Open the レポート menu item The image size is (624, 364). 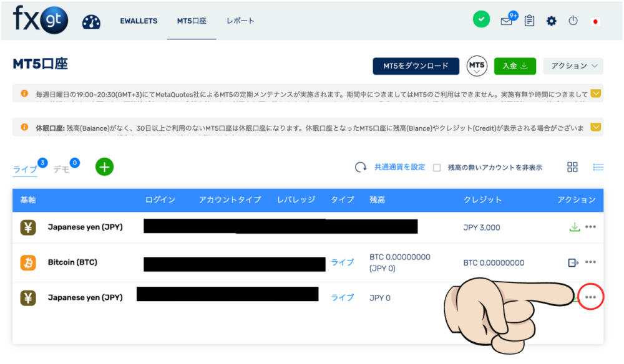pyautogui.click(x=240, y=21)
